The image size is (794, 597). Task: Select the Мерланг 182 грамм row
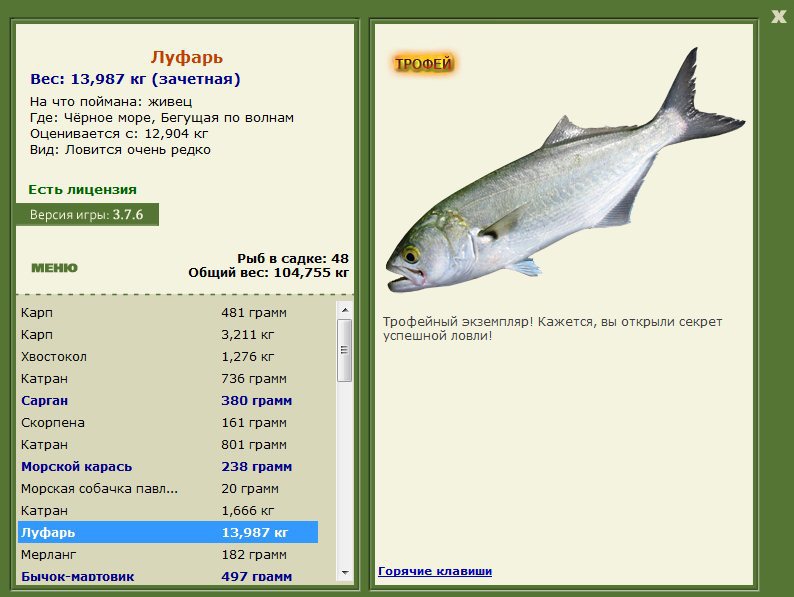pos(168,554)
